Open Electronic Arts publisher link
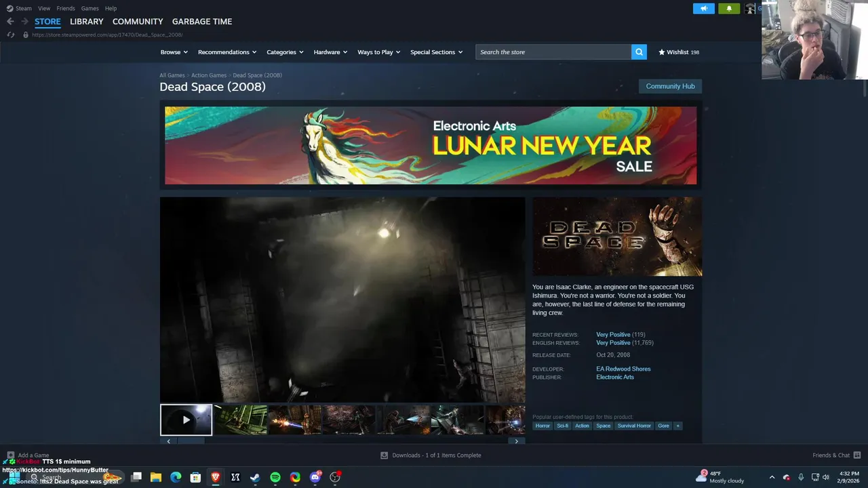The image size is (868, 488). click(615, 377)
